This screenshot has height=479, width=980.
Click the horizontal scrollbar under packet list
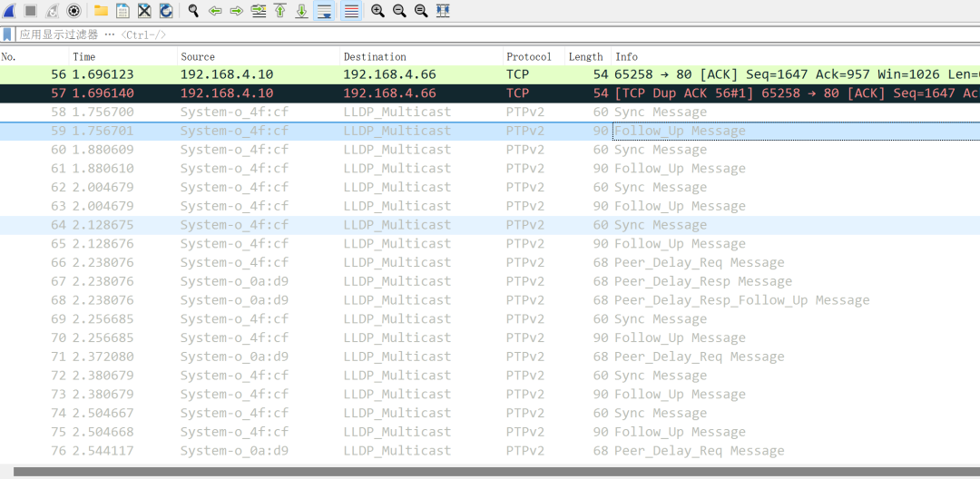pos(490,472)
